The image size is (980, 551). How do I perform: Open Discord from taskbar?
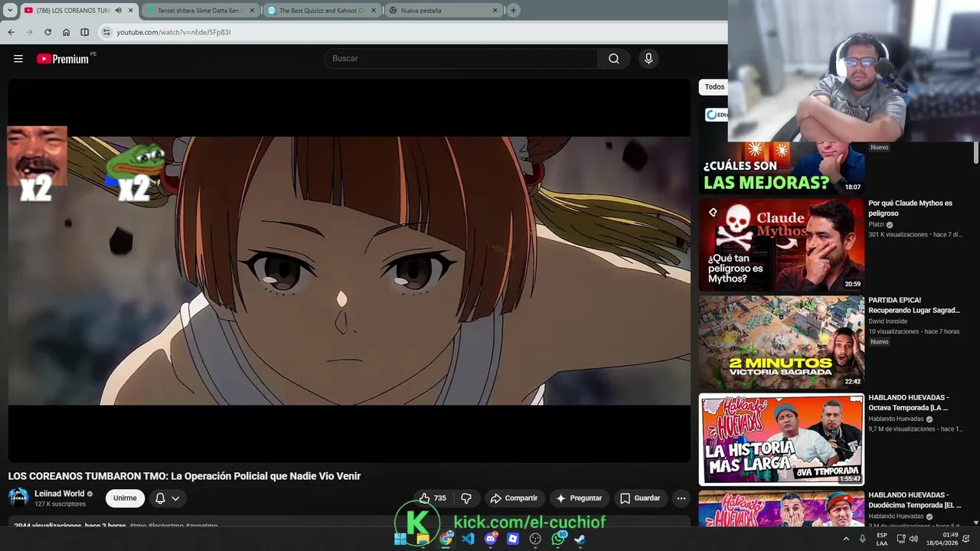(491, 539)
